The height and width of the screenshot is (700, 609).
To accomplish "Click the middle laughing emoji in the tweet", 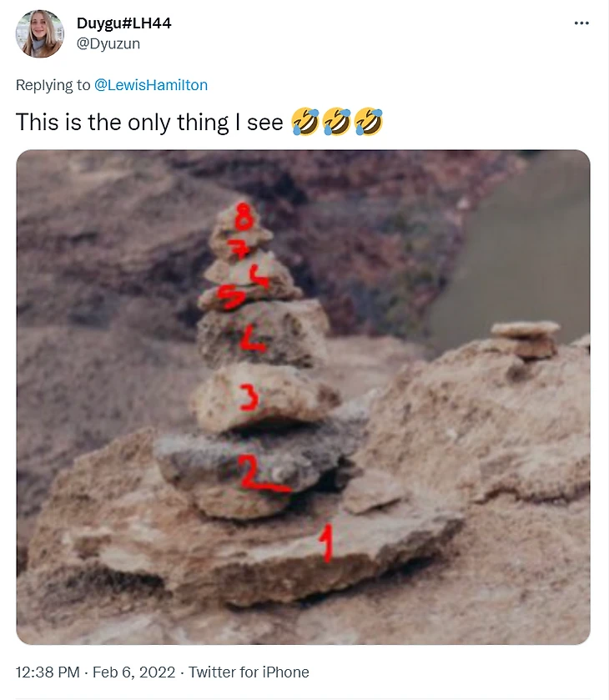I will tap(337, 123).
